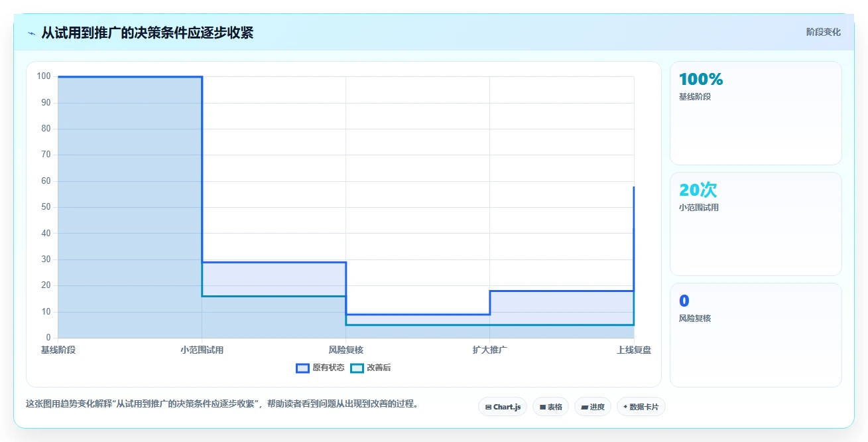This screenshot has height=442, width=868.
Task: Click the 风险复核 x-axis label
Action: tap(345, 350)
